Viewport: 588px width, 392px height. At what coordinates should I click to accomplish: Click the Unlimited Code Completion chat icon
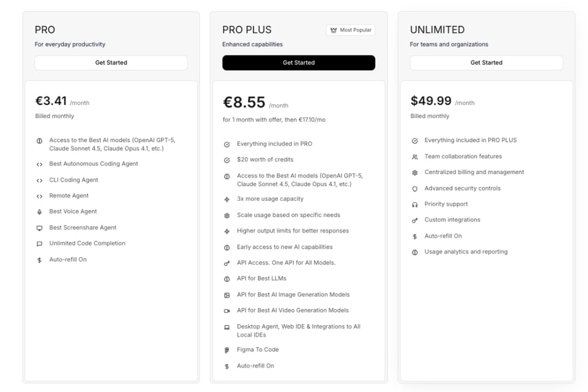tap(40, 244)
